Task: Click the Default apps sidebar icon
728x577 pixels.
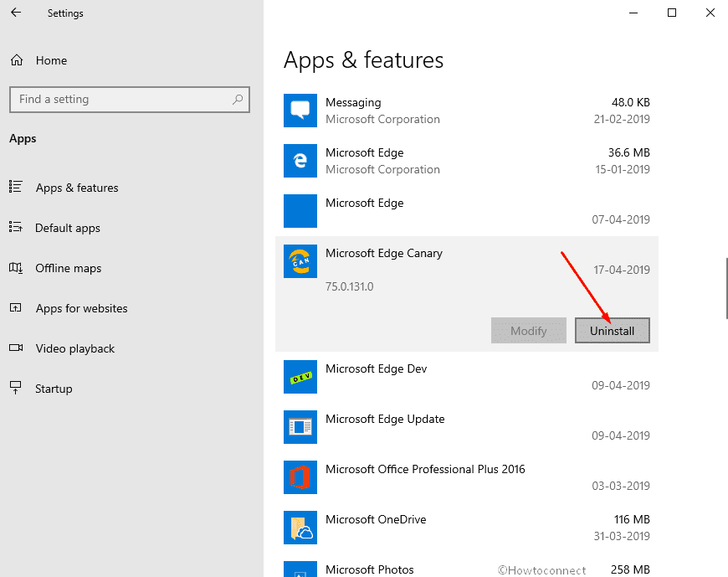Action: [x=15, y=227]
